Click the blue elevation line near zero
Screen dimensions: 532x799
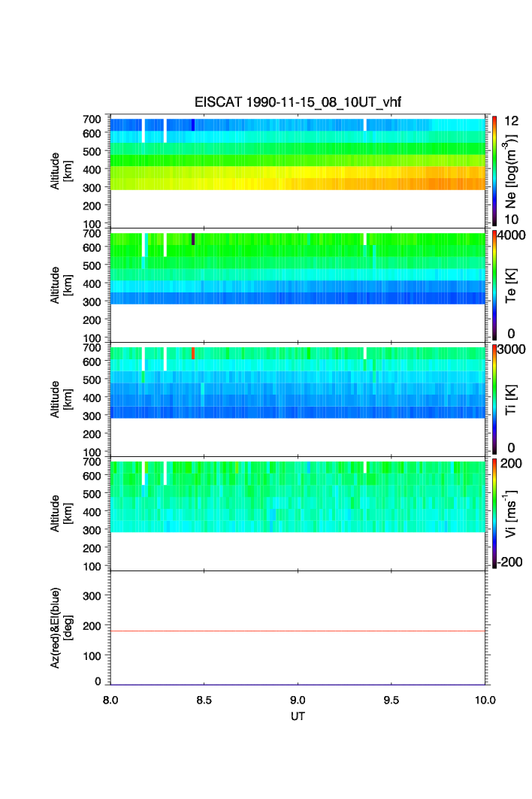tap(298, 684)
